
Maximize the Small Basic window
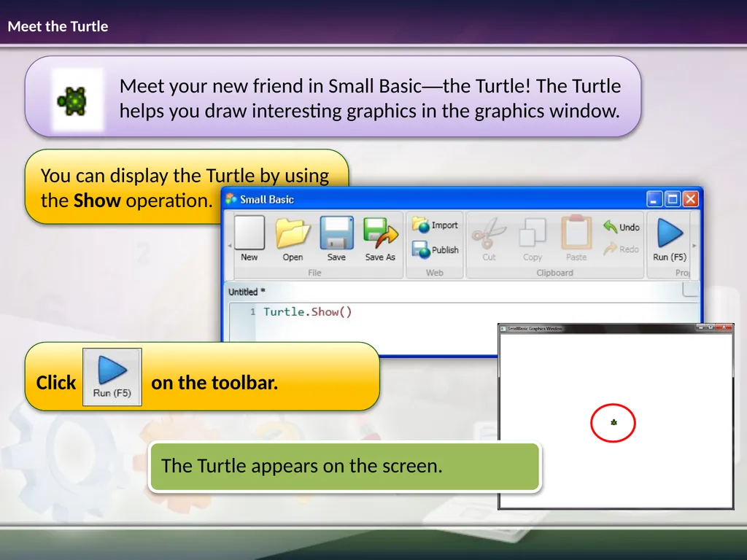pyautogui.click(x=673, y=199)
